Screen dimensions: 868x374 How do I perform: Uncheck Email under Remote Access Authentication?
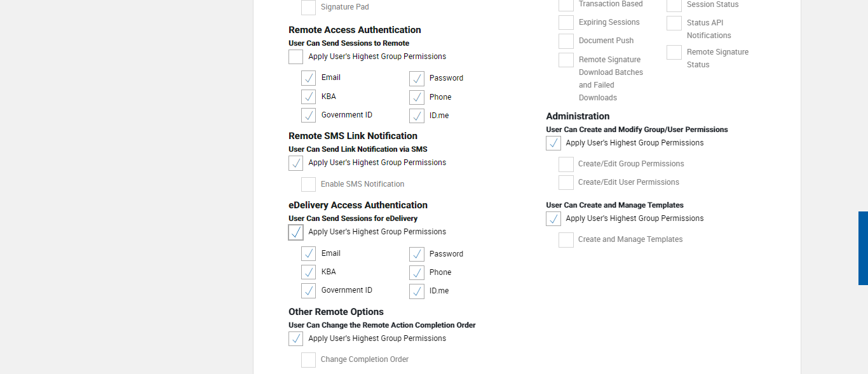pyautogui.click(x=309, y=78)
